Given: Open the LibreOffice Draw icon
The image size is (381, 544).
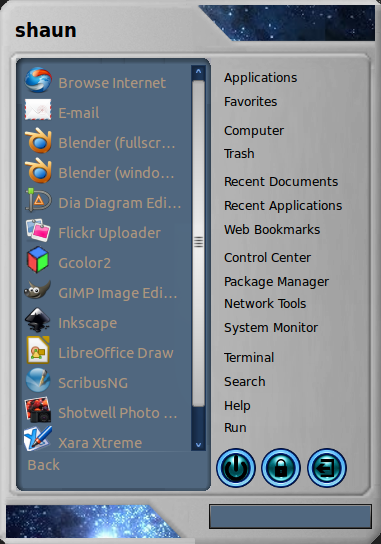Looking at the screenshot, I should [x=38, y=350].
